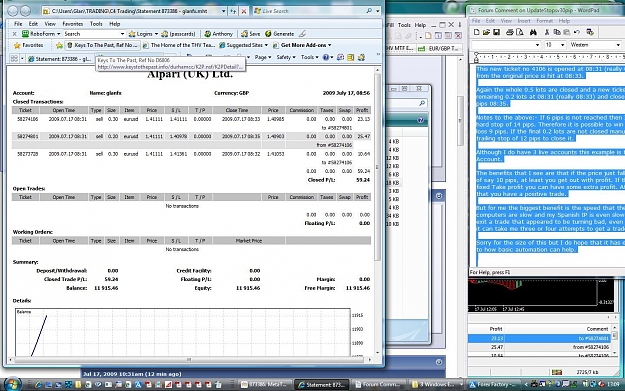The width and height of the screenshot is (625, 391).
Task: Click the Internet Explorer Forward button
Action: tap(26, 11)
